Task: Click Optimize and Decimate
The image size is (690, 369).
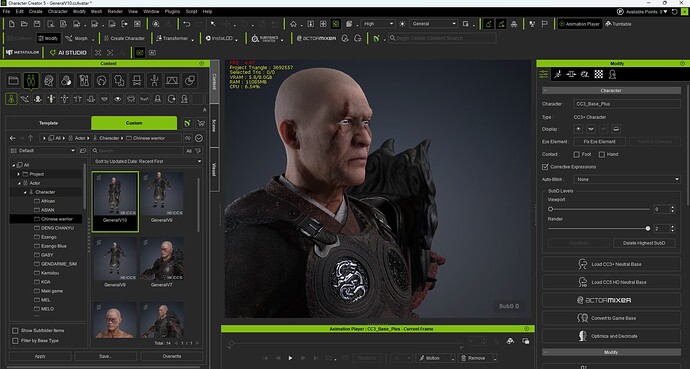Action: [x=611, y=336]
